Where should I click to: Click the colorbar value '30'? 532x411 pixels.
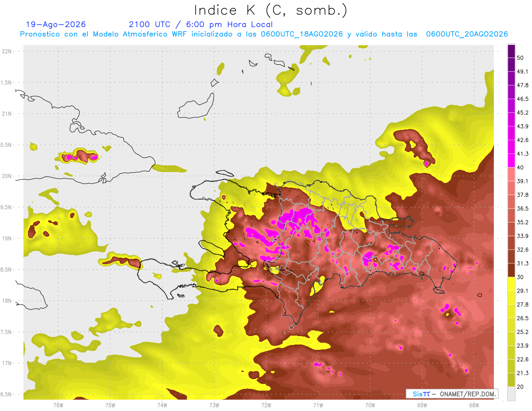point(521,277)
